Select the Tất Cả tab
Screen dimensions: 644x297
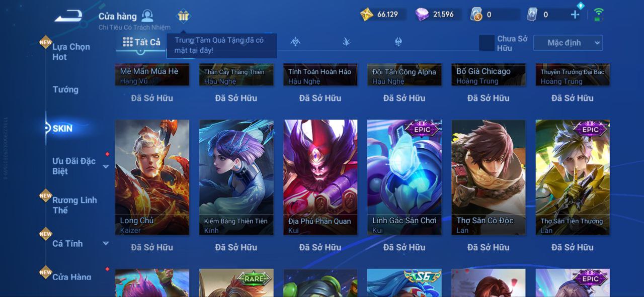(141, 42)
